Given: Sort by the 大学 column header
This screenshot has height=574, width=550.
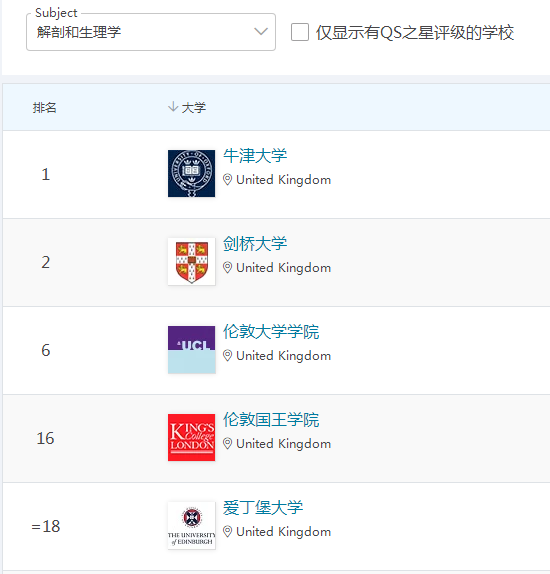Looking at the screenshot, I should (194, 108).
